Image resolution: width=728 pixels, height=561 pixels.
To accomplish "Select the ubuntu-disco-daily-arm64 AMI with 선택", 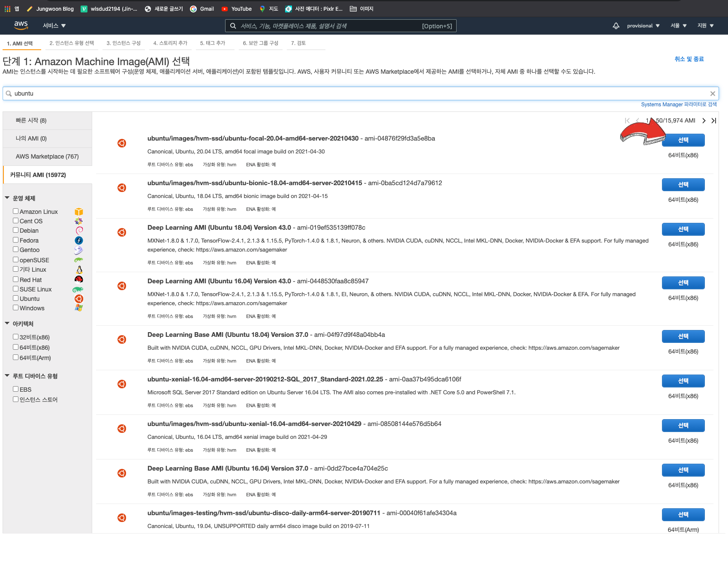I will coord(683,515).
